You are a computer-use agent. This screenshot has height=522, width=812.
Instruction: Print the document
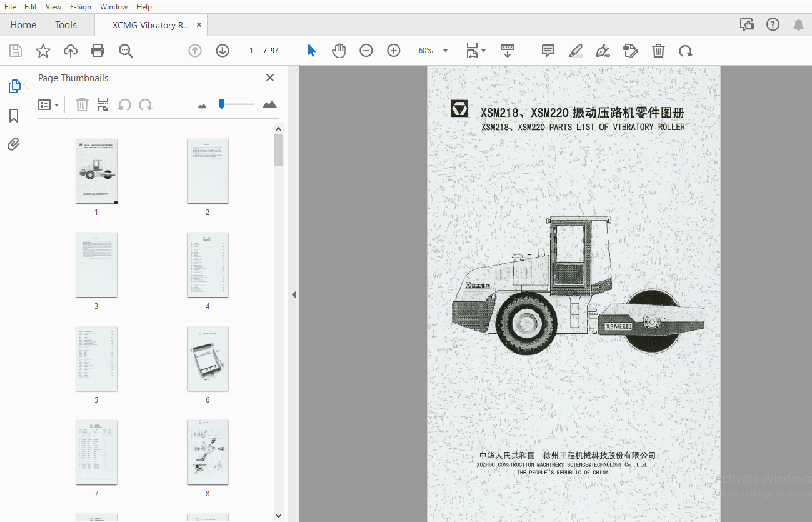point(98,51)
